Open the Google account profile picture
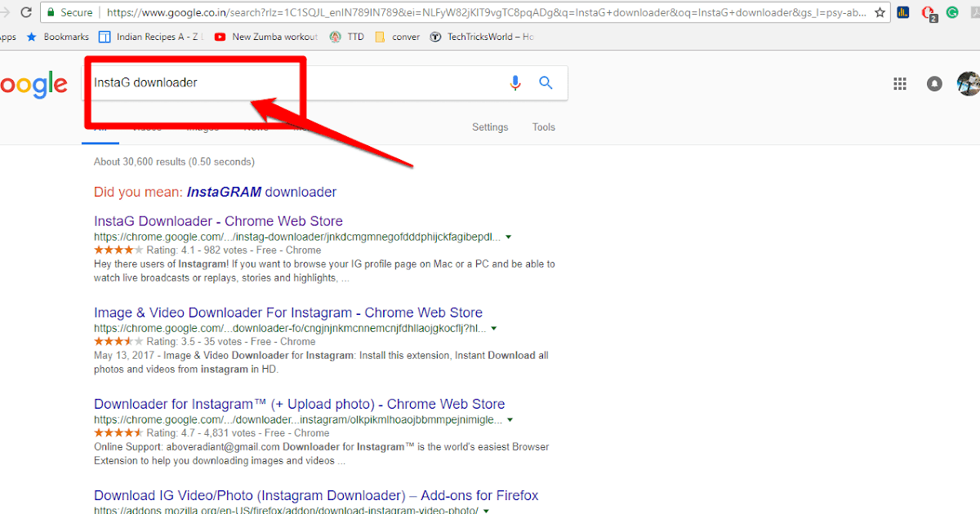Image resolution: width=980 pixels, height=514 pixels. point(969,83)
